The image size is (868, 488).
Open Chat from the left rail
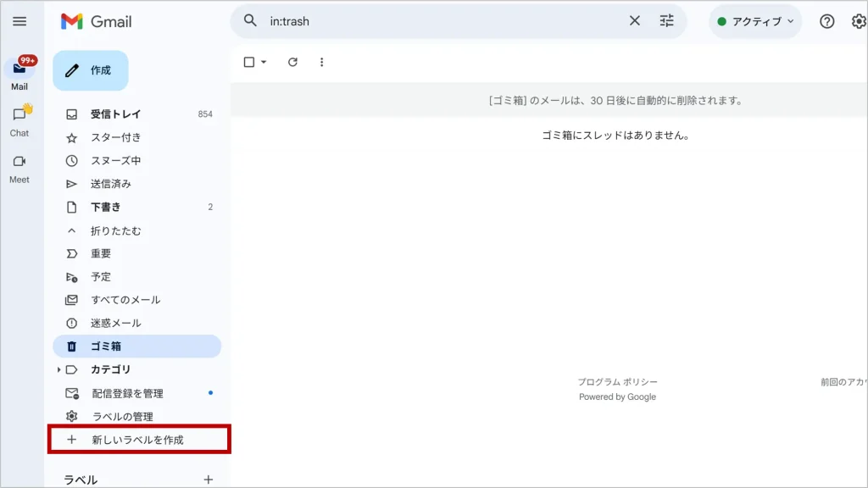click(x=19, y=120)
